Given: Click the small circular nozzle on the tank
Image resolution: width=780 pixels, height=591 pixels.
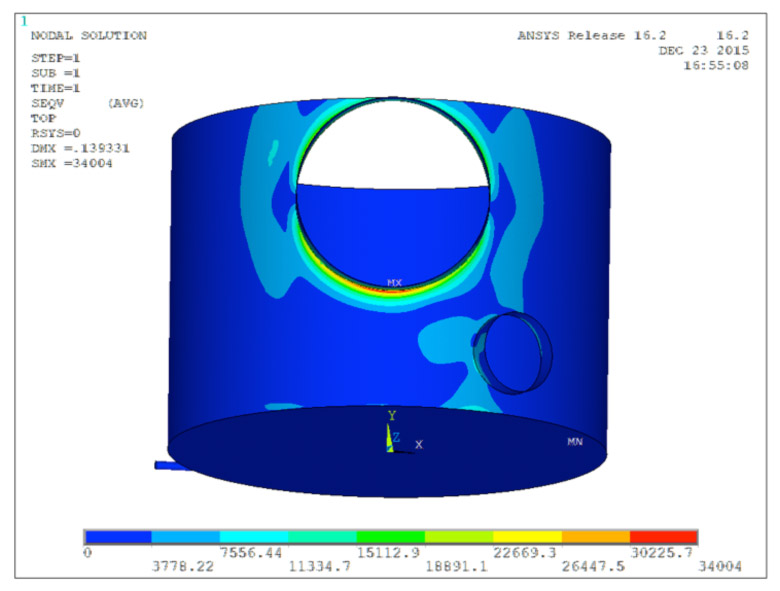Looking at the screenshot, I should [x=513, y=353].
